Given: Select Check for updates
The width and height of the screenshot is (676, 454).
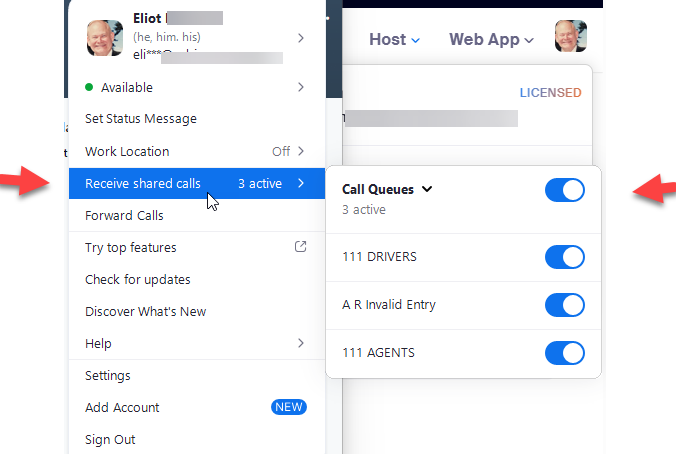Looking at the screenshot, I should pos(138,279).
